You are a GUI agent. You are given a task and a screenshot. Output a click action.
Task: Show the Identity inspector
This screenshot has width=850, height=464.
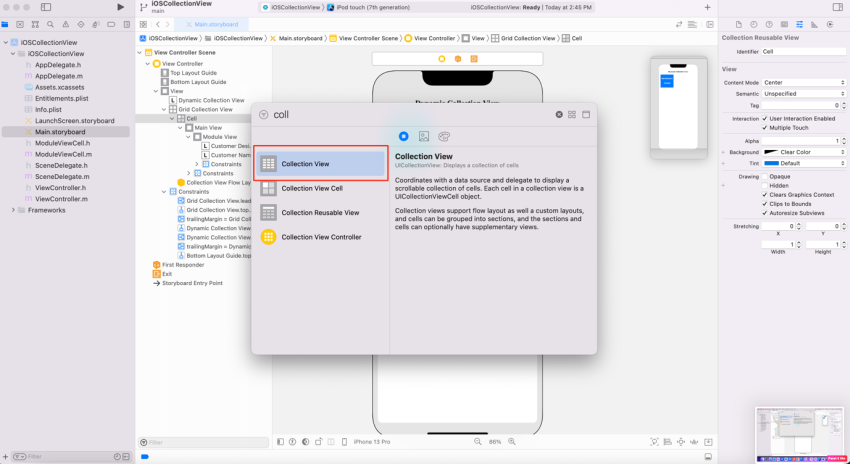(784, 24)
